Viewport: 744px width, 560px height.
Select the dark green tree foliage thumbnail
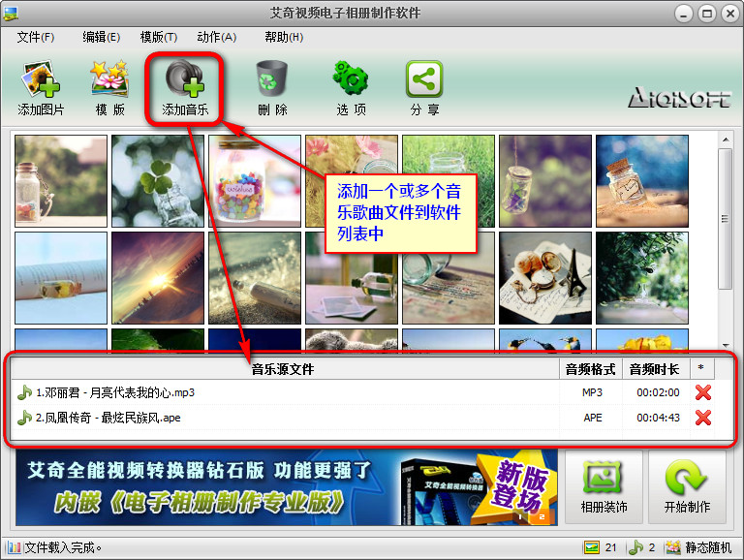tap(642, 278)
